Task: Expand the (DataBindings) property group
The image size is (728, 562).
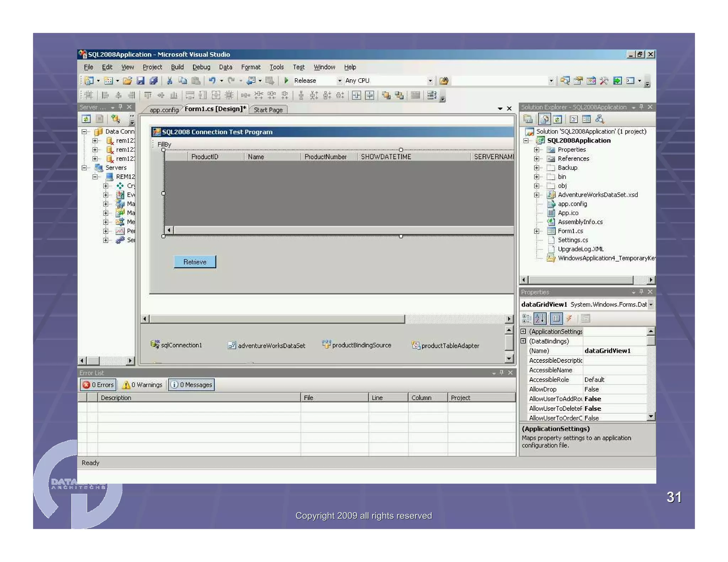Action: (x=523, y=341)
